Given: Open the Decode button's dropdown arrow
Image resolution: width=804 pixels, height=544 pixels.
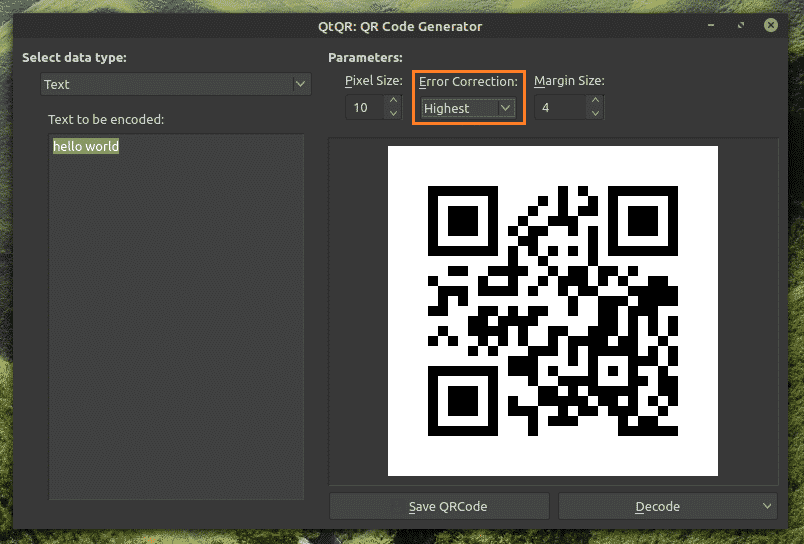Looking at the screenshot, I should pyautogui.click(x=767, y=506).
